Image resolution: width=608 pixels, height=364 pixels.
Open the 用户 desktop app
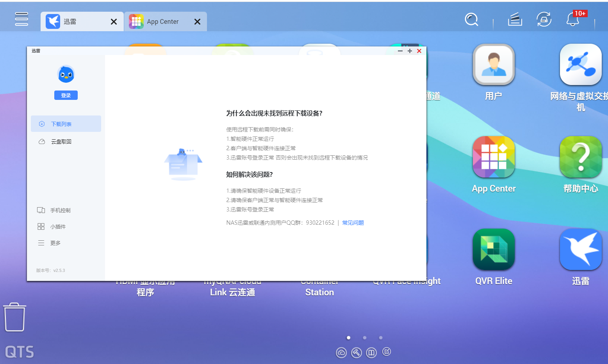(494, 64)
